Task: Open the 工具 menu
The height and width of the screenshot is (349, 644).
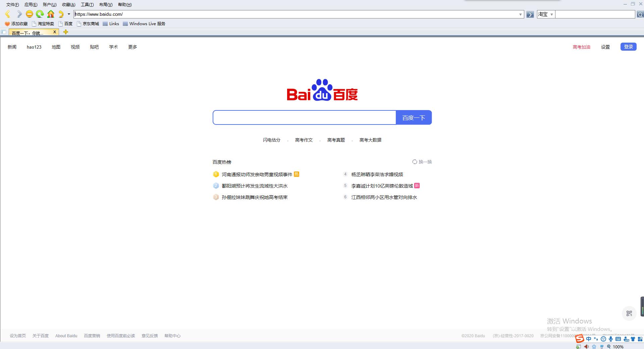Action: point(87,4)
